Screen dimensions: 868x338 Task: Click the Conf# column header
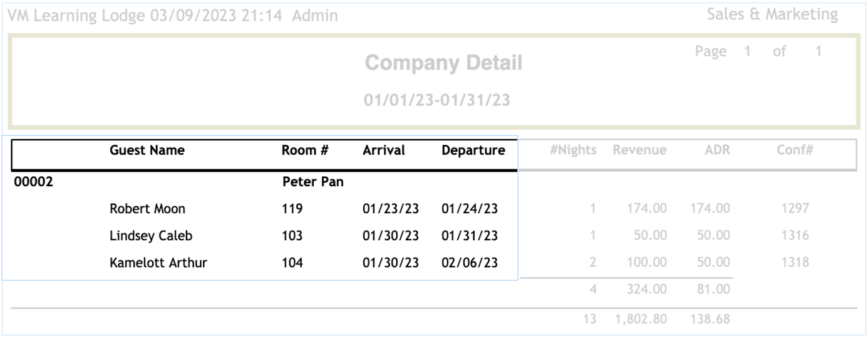795,151
